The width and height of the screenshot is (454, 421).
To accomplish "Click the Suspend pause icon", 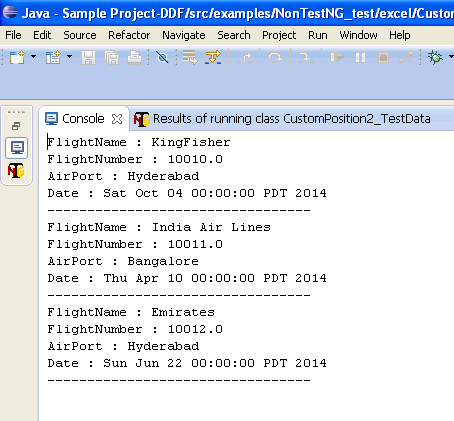I will click(360, 58).
